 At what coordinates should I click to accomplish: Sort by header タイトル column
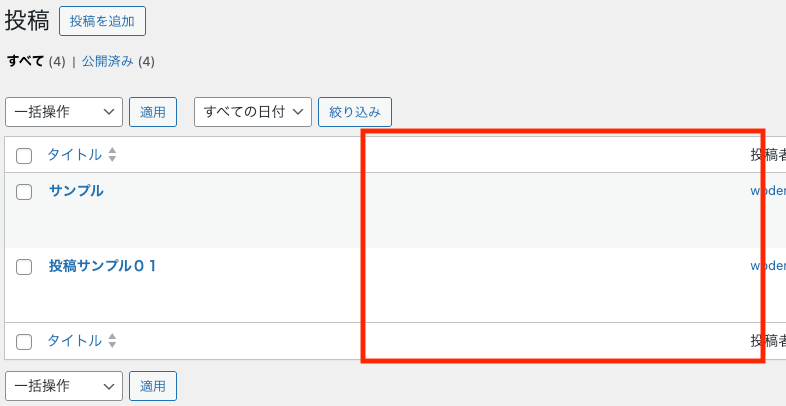tap(74, 154)
